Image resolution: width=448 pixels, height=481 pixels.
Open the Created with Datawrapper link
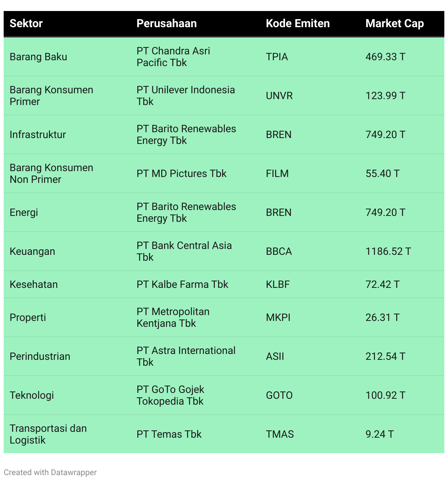pyautogui.click(x=50, y=473)
